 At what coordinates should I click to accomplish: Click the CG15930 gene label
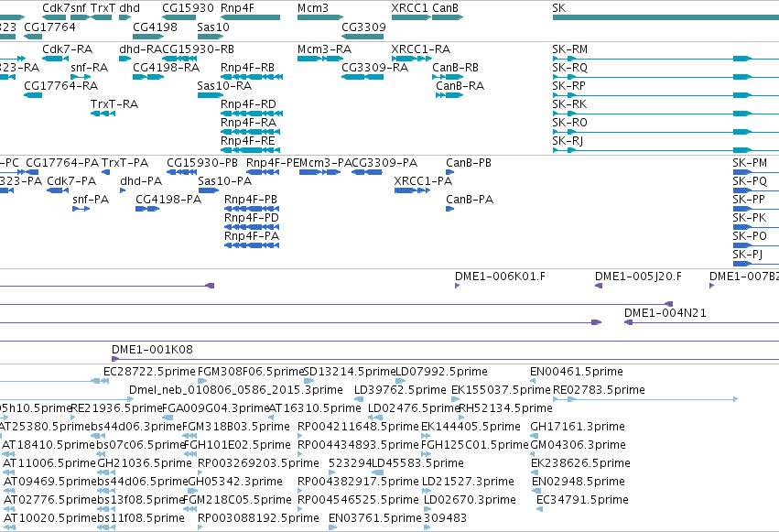click(188, 8)
